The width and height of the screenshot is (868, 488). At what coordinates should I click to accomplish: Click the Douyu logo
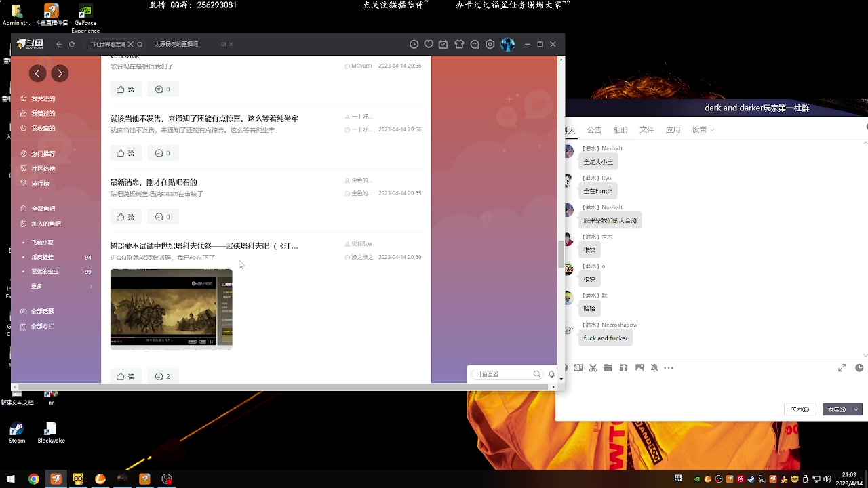point(31,44)
